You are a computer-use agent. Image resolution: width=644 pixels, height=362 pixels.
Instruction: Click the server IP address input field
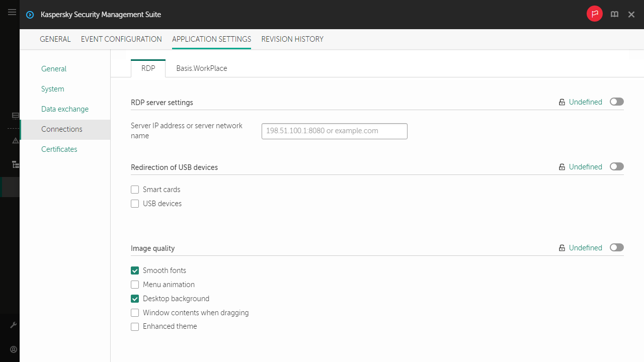click(x=334, y=131)
